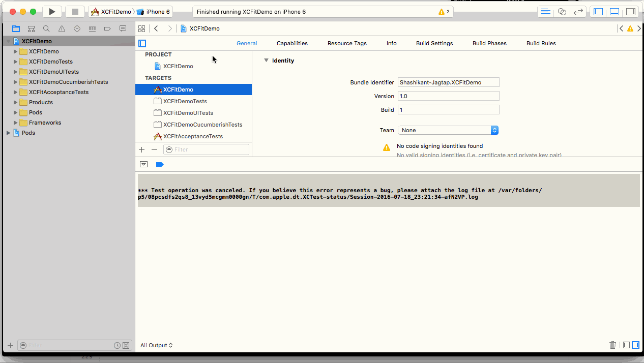Show the variables view pane
Image resolution: width=644 pixels, height=363 pixels.
coord(627,345)
